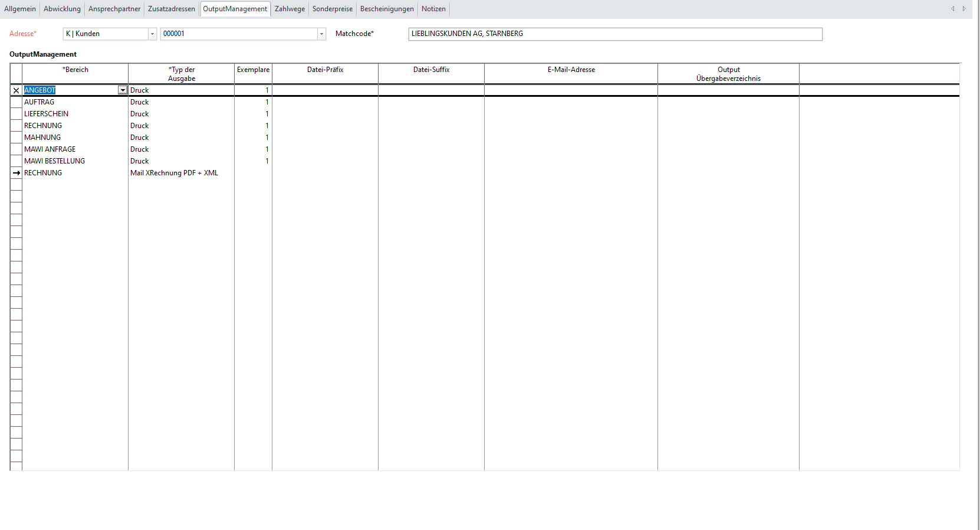
Task: Open the Sonderpreise tab
Action: coord(333,9)
